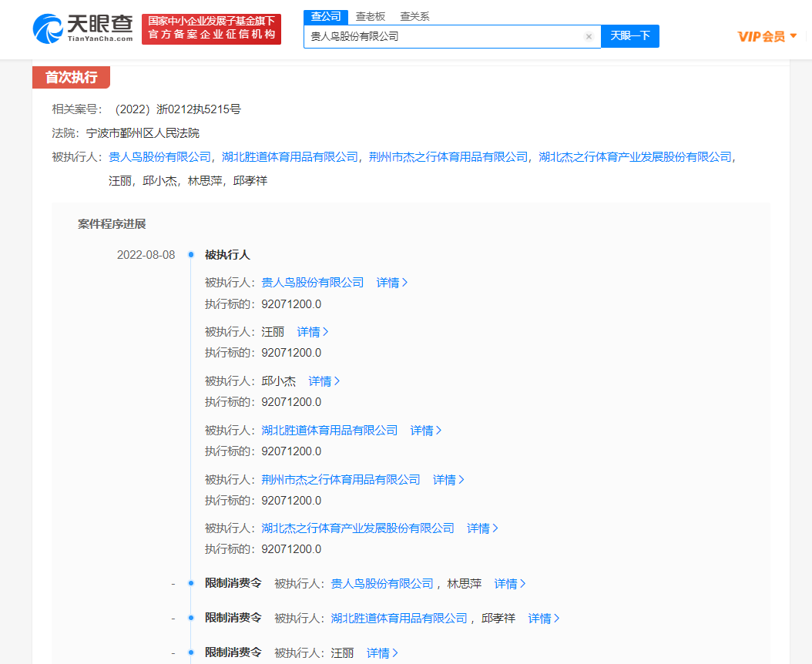View 详情 for 荆州市杰之行体育用品有限公司 in timeline
Image resolution: width=812 pixels, height=664 pixels.
pos(448,480)
